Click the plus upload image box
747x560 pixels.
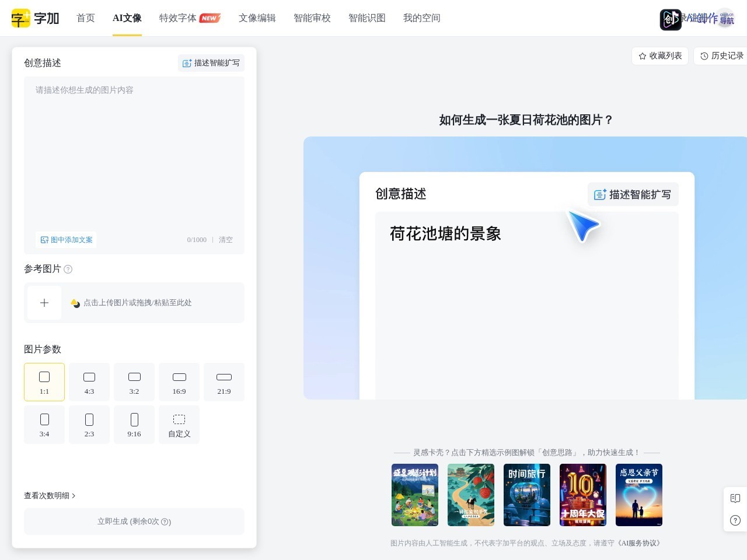[44, 303]
